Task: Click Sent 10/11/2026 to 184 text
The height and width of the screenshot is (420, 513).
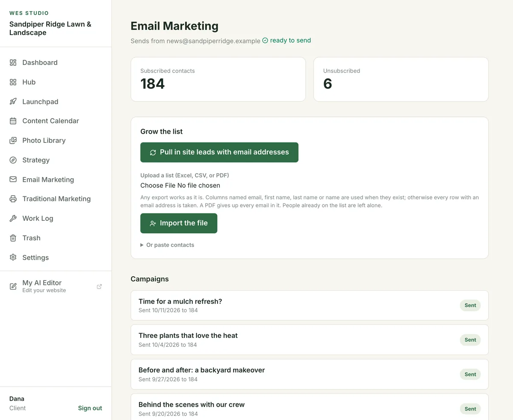Action: [x=168, y=311]
